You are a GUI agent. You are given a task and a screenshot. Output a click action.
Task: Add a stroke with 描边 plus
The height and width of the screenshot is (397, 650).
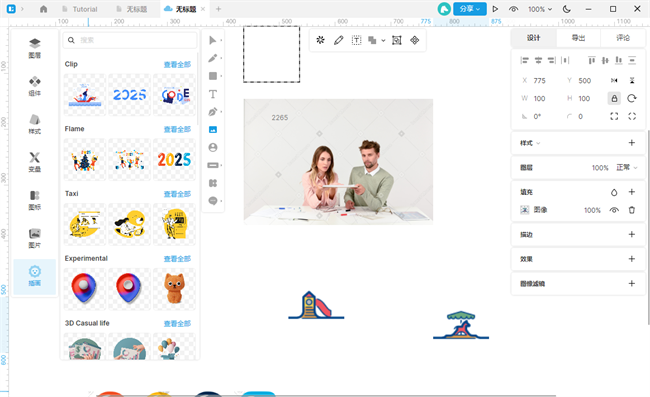point(632,234)
